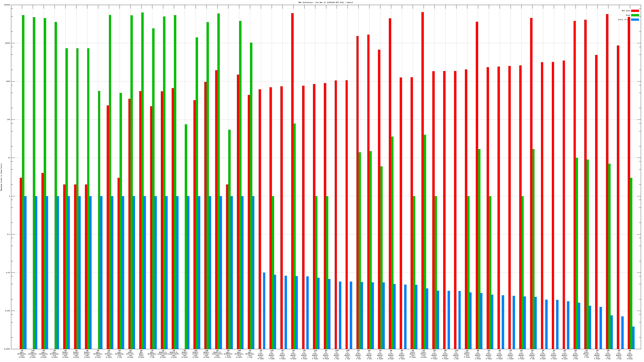
Task: Click the Message Count or Spam Score axis title
Action: 1,177
